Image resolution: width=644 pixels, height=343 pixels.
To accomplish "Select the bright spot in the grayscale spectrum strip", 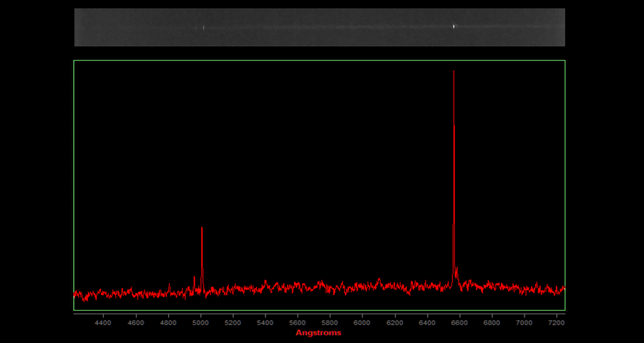I will tap(454, 27).
